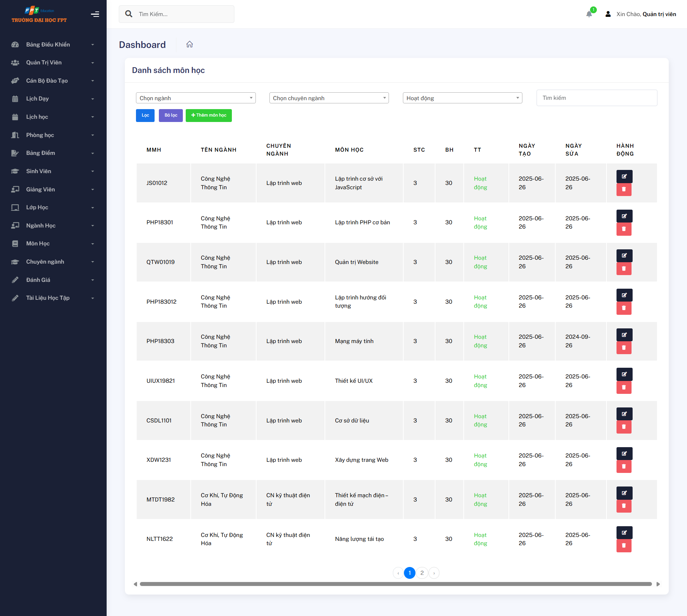The image size is (687, 616).
Task: Click the search magnifier icon
Action: 129,14
